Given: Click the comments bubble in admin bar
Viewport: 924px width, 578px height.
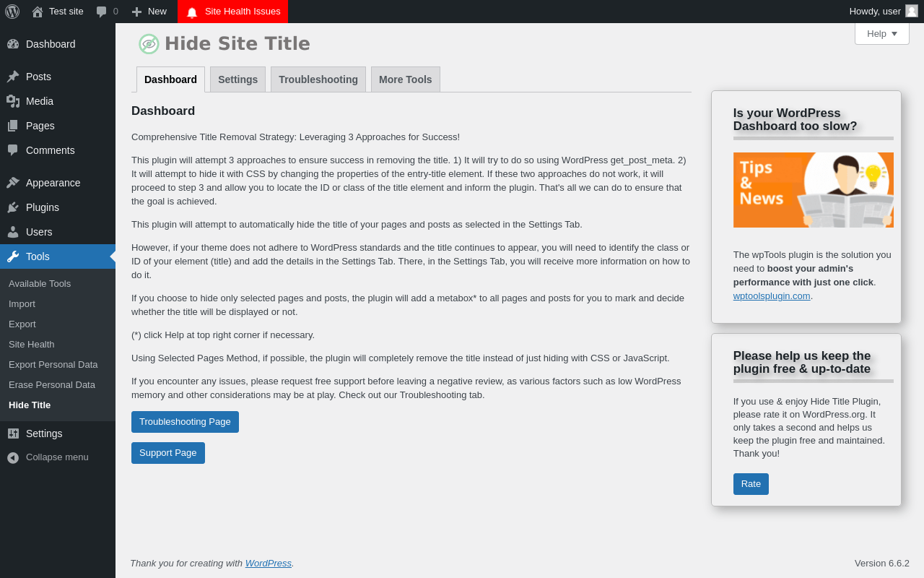Looking at the screenshot, I should tap(102, 12).
